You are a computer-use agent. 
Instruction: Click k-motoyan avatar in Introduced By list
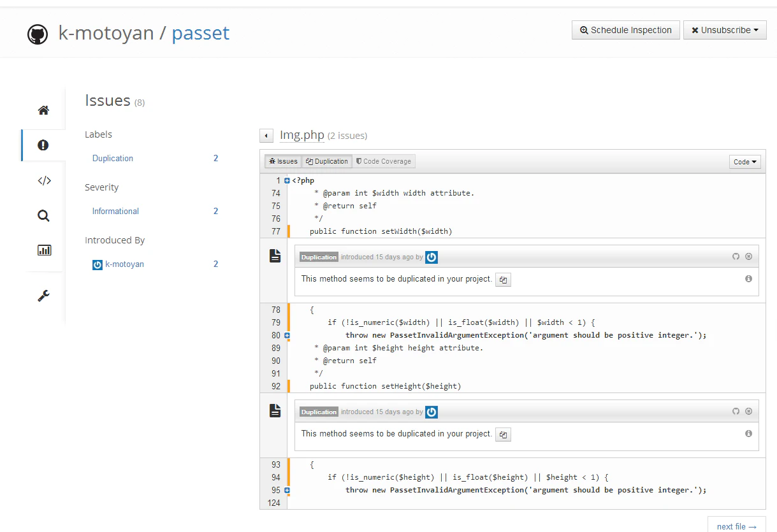98,264
